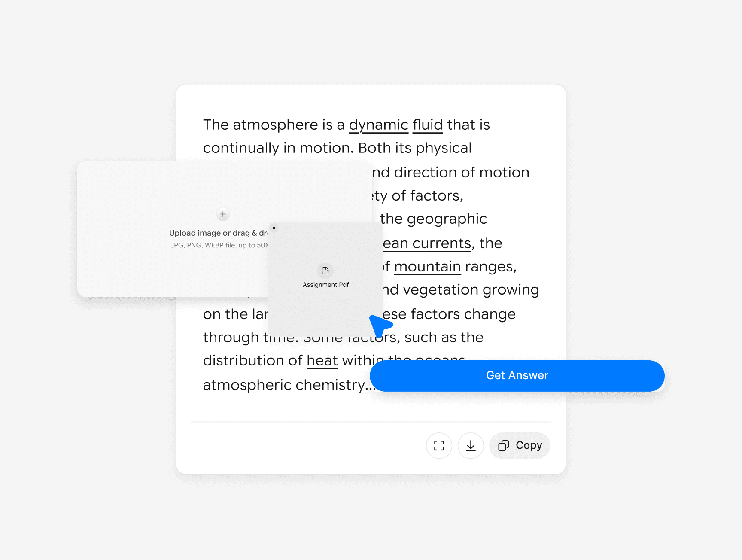The image size is (742, 560).
Task: Click the plus icon to upload an image
Action: [x=223, y=214]
